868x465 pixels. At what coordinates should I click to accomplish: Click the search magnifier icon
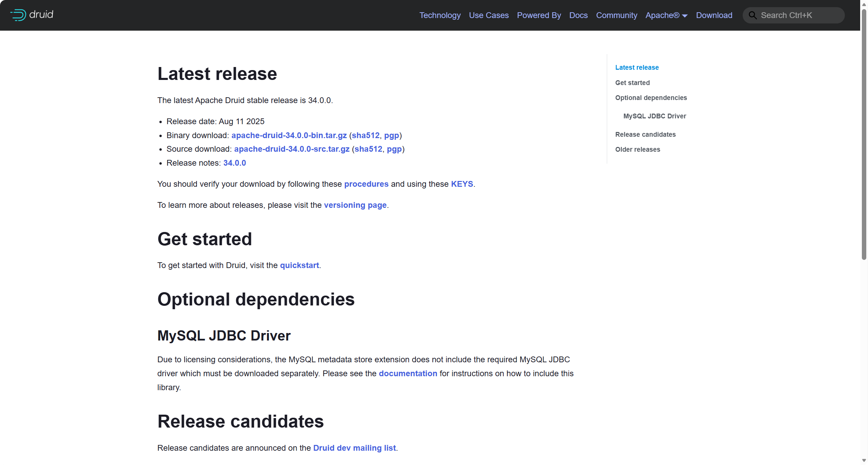[x=753, y=15]
